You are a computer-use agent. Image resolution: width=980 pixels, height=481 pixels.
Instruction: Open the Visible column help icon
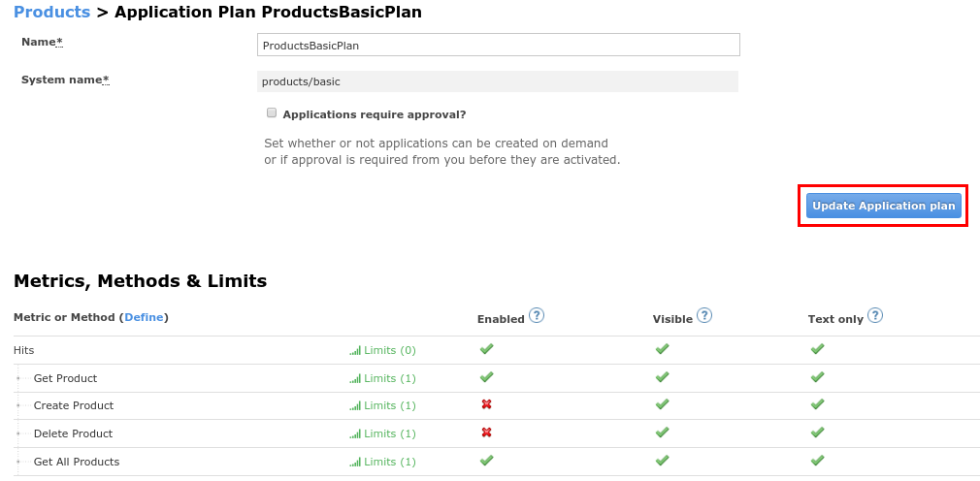pyautogui.click(x=704, y=316)
